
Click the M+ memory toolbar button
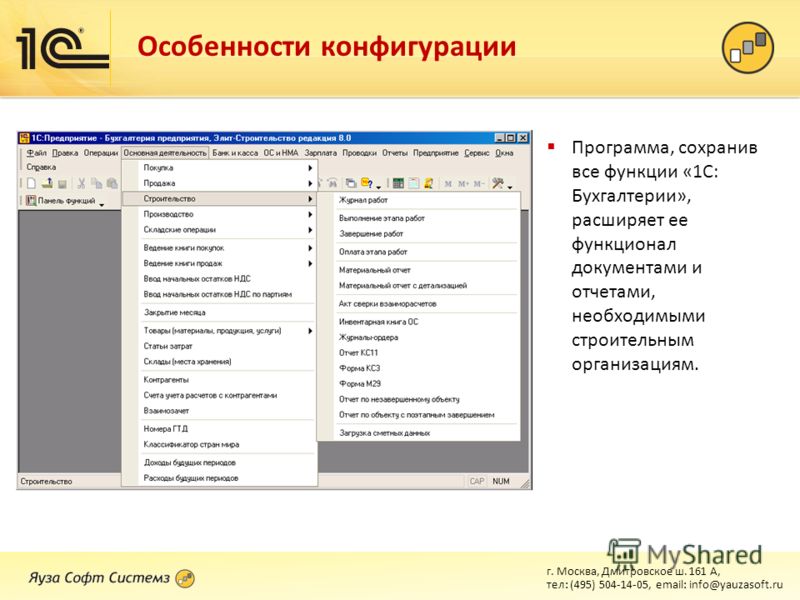(x=463, y=184)
